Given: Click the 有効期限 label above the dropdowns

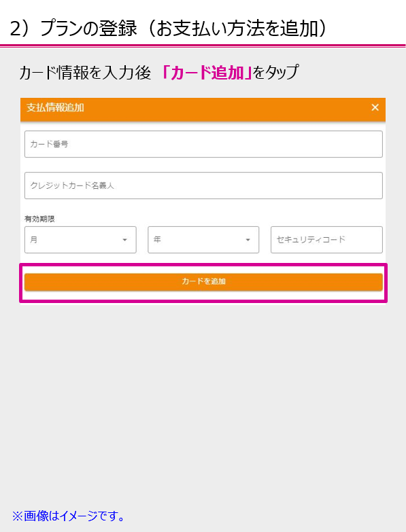Looking at the screenshot, I should click(x=39, y=219).
